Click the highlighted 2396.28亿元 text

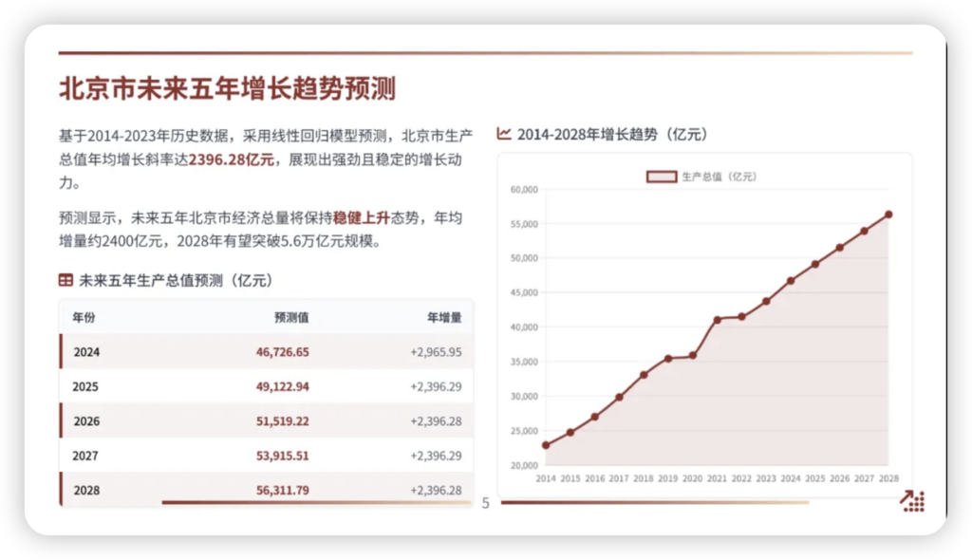tap(232, 159)
